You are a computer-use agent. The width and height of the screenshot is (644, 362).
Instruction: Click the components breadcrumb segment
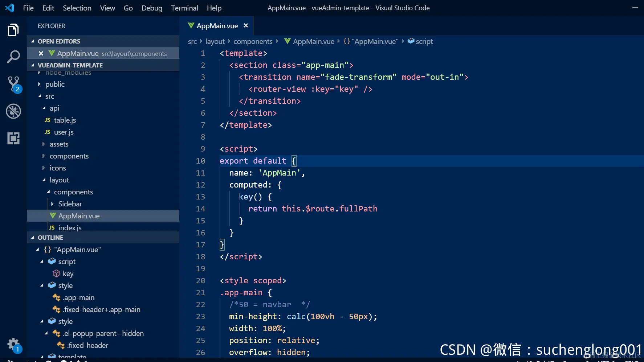coord(253,41)
